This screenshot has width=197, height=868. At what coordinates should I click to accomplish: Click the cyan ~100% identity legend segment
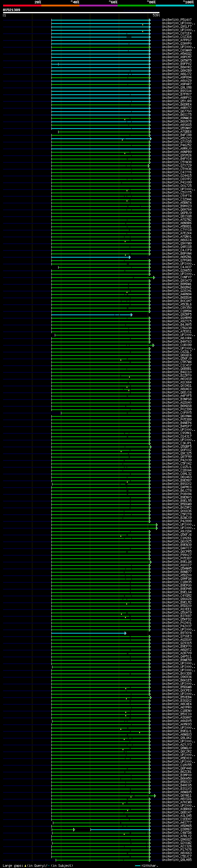point(175,6)
